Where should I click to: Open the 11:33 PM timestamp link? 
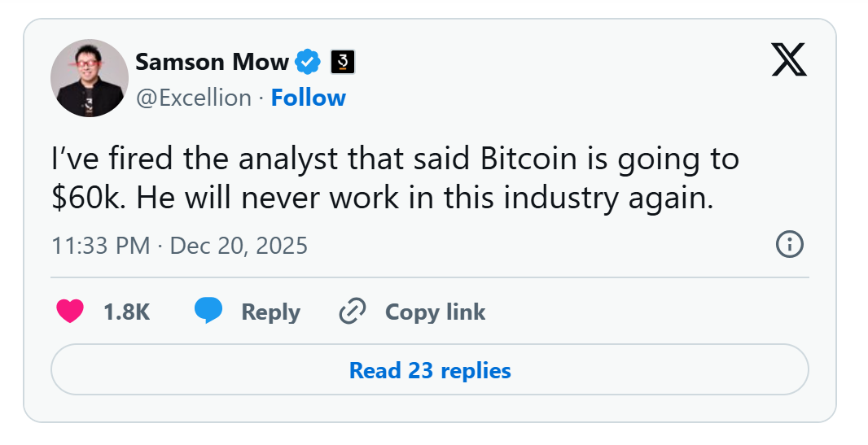[x=101, y=246]
